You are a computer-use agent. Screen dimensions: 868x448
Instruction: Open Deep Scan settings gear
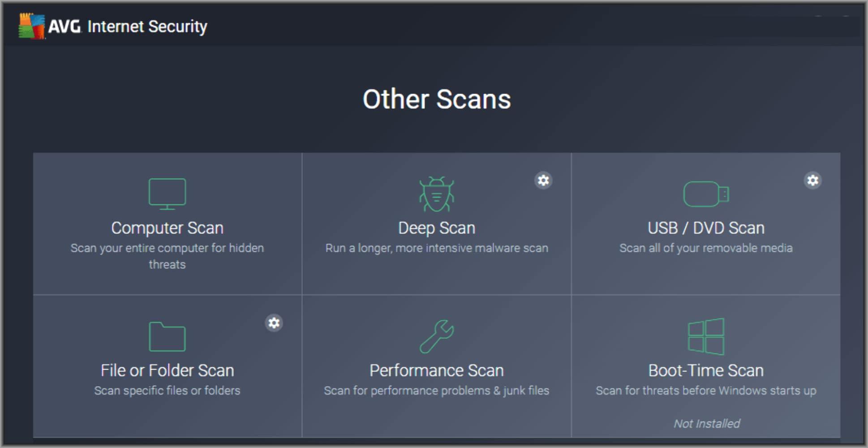pyautogui.click(x=543, y=181)
